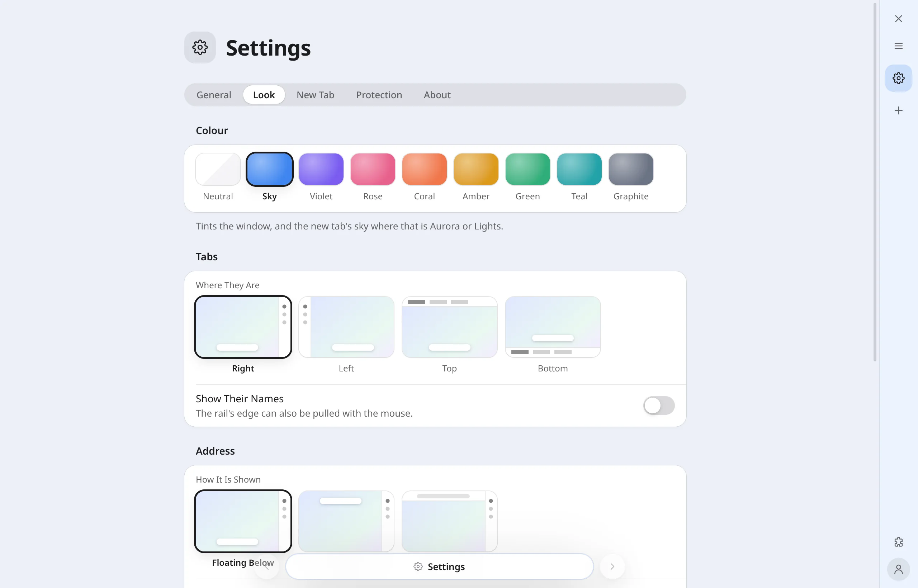This screenshot has width=918, height=588.
Task: Click the forward arrow beside the address bar
Action: [612, 566]
